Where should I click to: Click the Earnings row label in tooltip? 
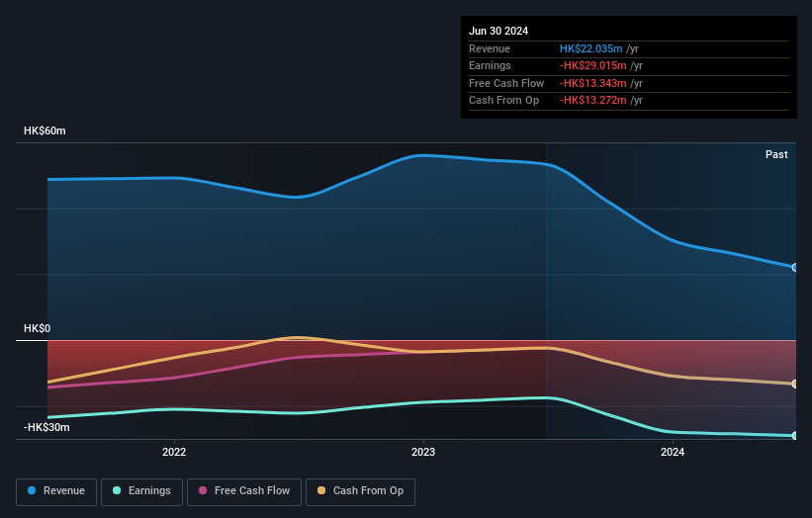point(490,65)
